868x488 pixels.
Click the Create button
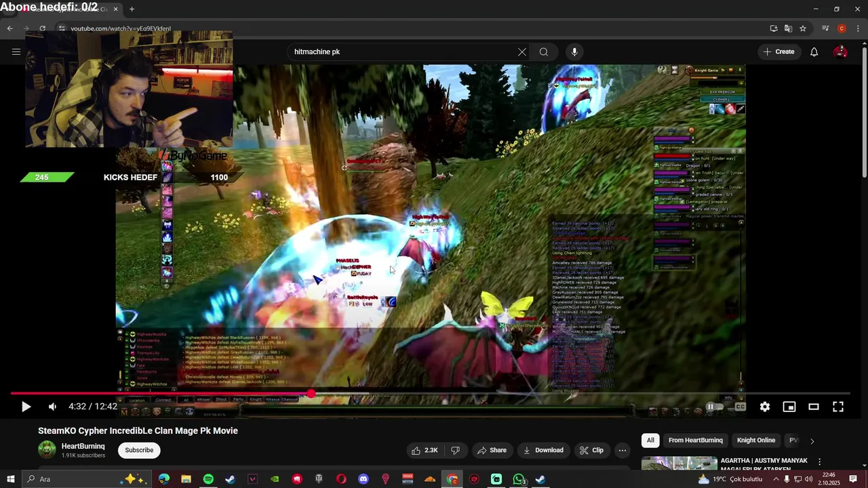point(778,52)
